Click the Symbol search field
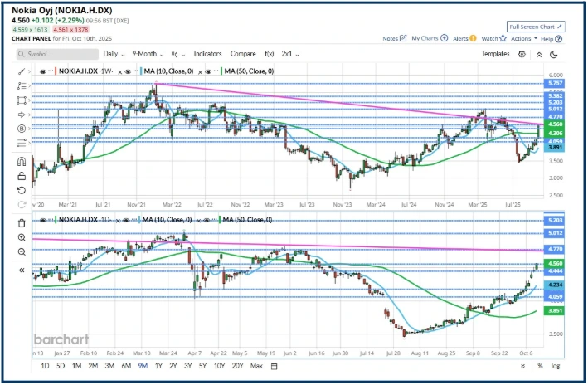Screen dimensions: 588x385 click(58, 54)
